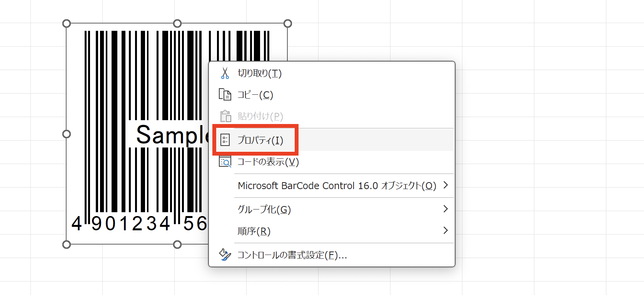Click the top-left resize handle of barcode
The width and height of the screenshot is (644, 295).
click(67, 23)
